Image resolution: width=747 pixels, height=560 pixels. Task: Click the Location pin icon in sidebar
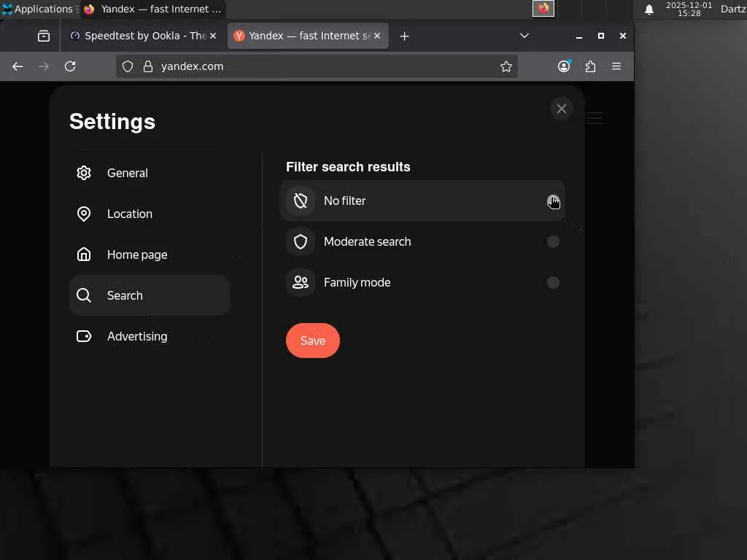click(84, 214)
